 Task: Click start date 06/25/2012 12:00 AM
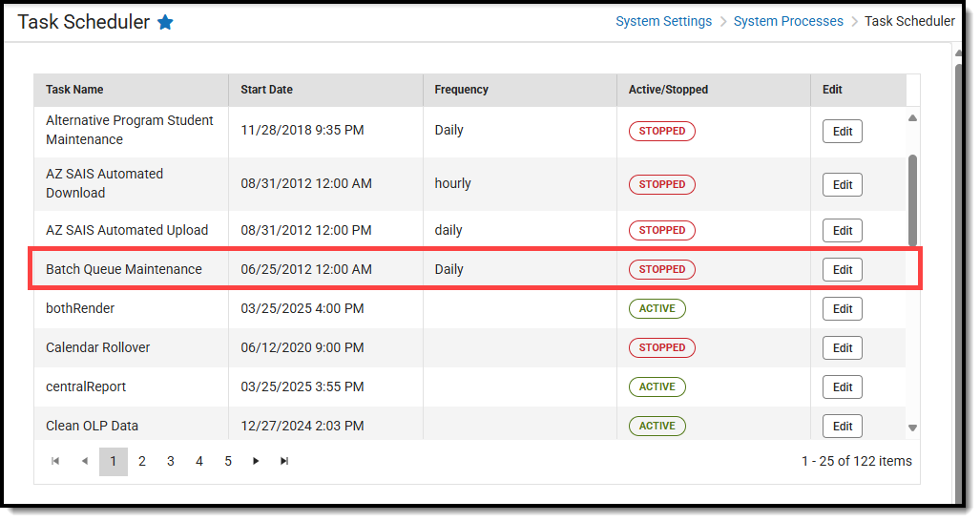pos(306,269)
